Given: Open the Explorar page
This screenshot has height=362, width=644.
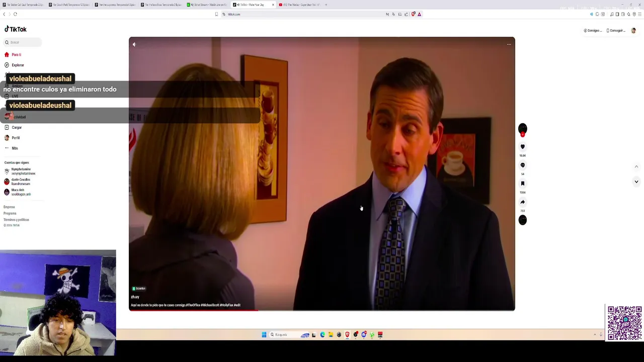Looking at the screenshot, I should click(14, 65).
